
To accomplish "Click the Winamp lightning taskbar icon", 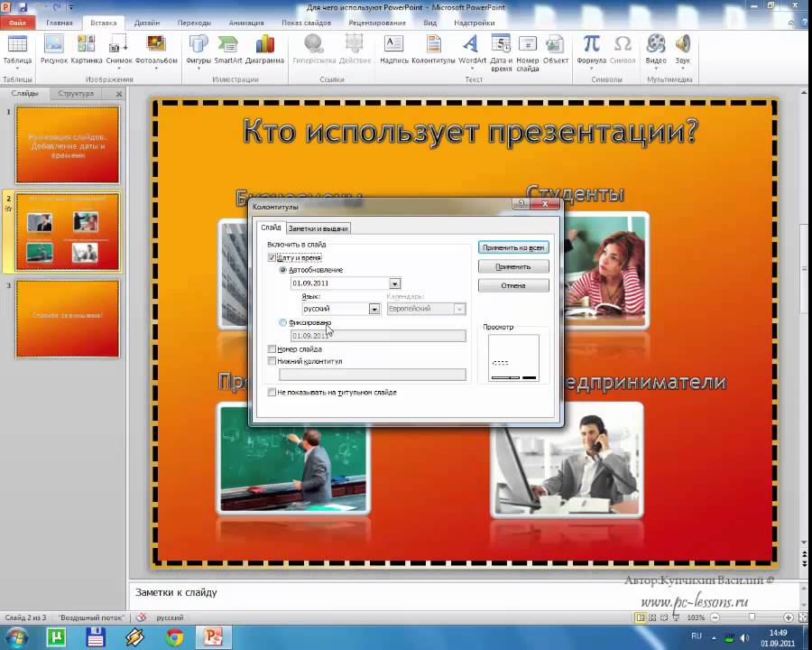I will pos(134,636).
